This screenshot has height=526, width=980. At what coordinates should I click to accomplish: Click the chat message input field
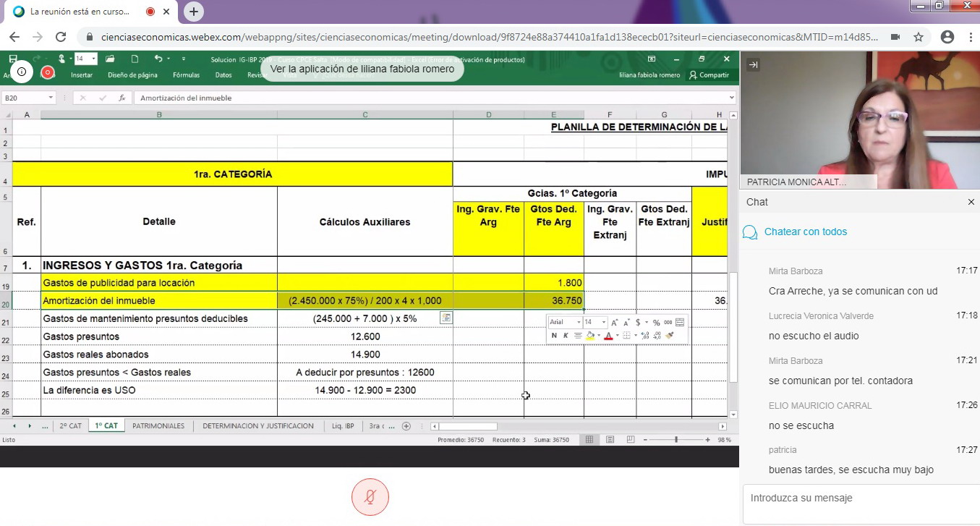tap(859, 499)
